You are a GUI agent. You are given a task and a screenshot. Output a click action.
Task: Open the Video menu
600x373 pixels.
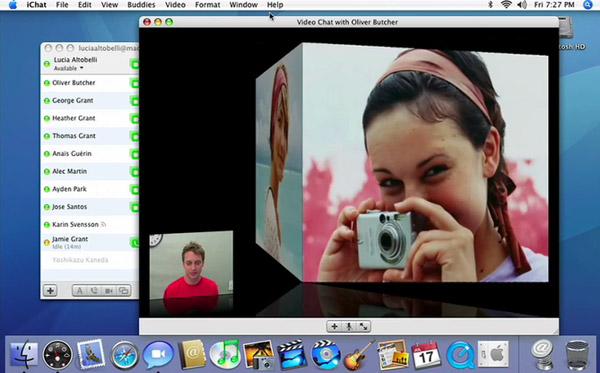pyautogui.click(x=175, y=5)
